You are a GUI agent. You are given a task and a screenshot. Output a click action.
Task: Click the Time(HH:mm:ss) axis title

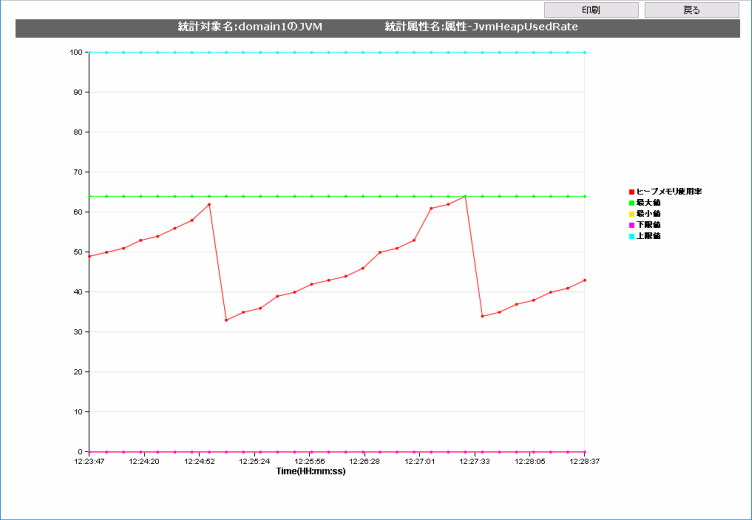310,471
